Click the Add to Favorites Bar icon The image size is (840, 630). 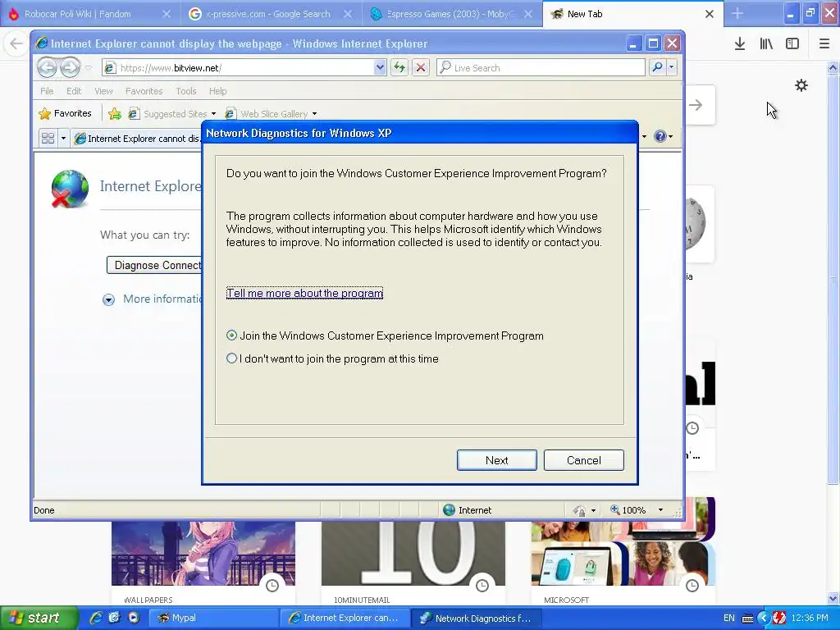[115, 113]
